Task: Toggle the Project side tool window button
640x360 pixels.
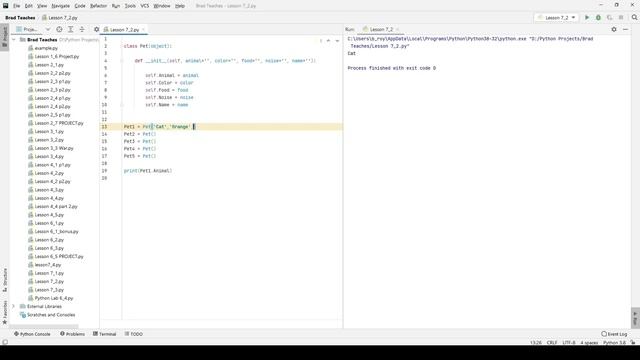Action: tap(4, 38)
